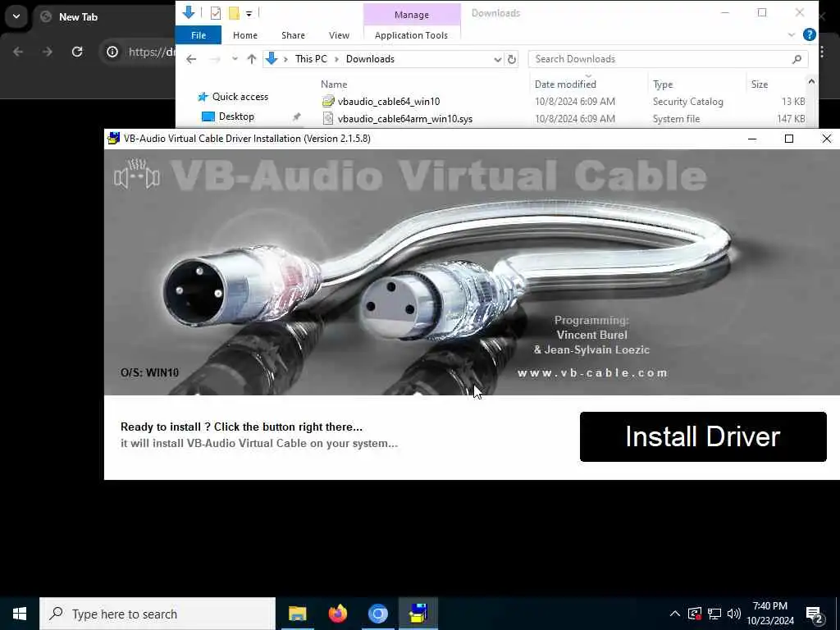Click the Properties quick access toolbar icon
This screenshot has height=630, width=840.
point(216,13)
